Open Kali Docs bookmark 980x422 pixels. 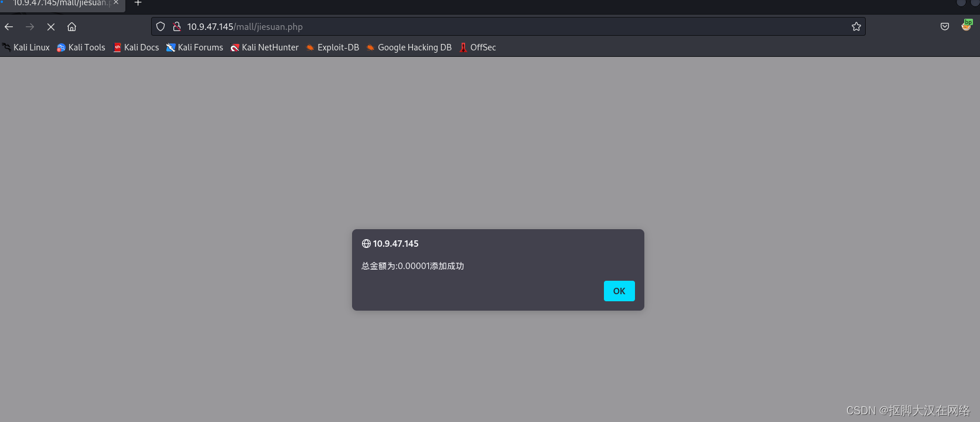(136, 47)
